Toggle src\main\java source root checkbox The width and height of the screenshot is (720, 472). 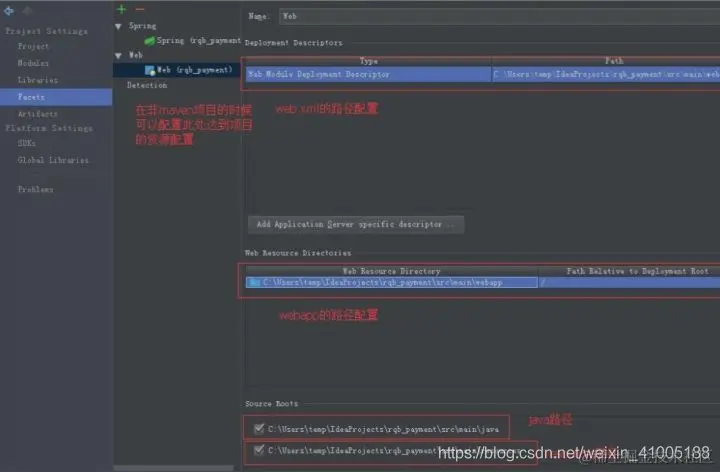pos(259,428)
